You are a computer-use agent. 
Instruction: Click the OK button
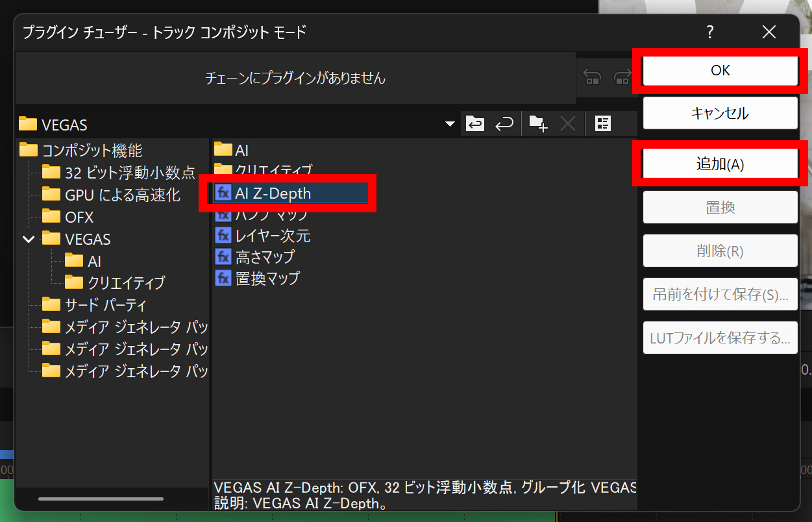(720, 71)
